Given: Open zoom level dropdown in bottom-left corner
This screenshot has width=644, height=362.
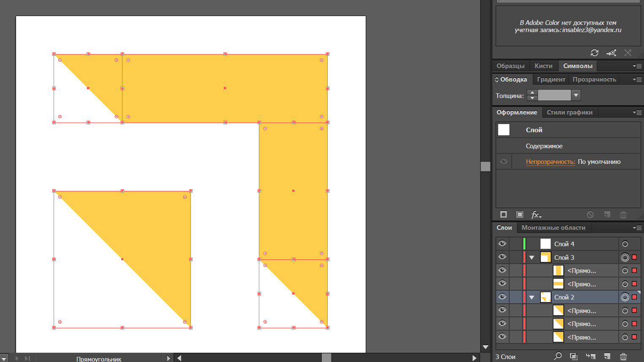Looking at the screenshot, I should tap(4, 358).
